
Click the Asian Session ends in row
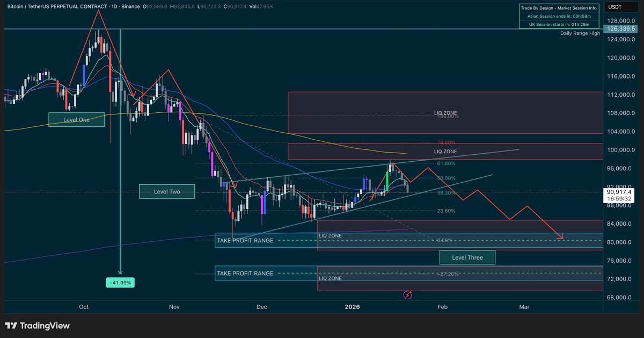click(x=560, y=17)
